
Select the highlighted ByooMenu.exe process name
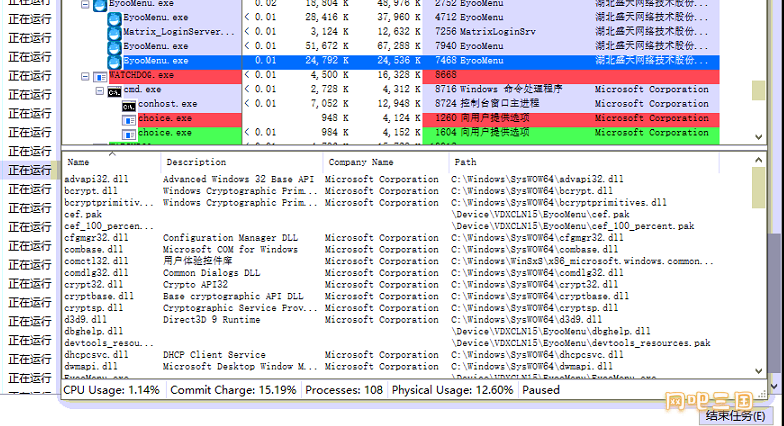point(156,60)
